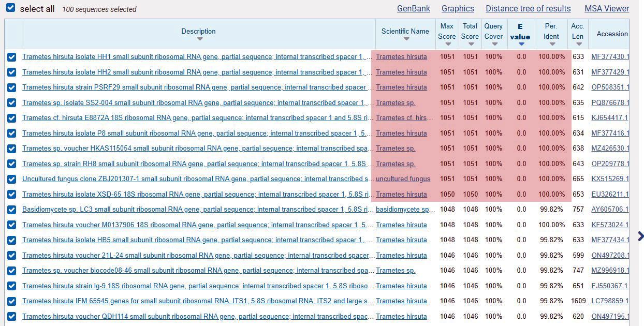This screenshot has height=326, width=644.
Task: Sort by E value column header
Action: [520, 32]
